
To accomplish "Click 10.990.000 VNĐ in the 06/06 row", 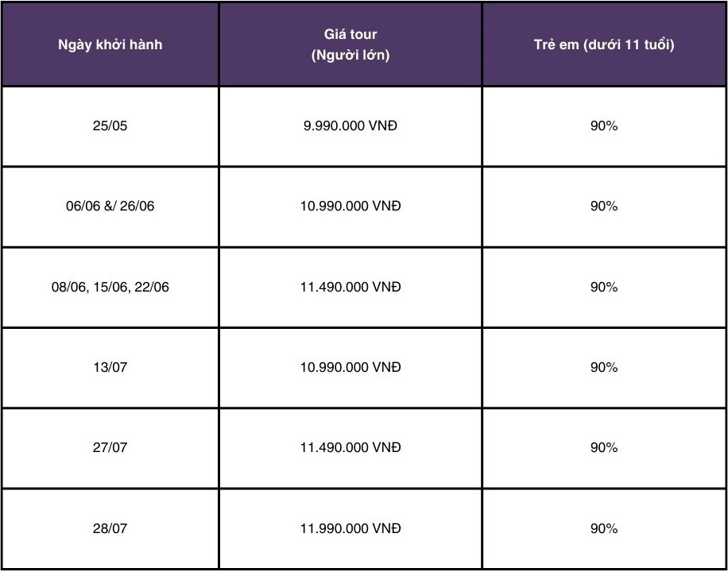I will (x=350, y=206).
